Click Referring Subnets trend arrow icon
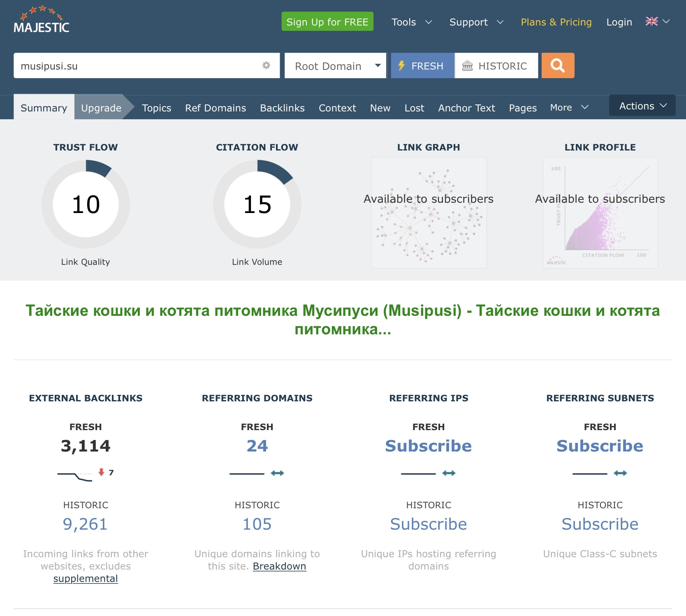 click(x=621, y=473)
